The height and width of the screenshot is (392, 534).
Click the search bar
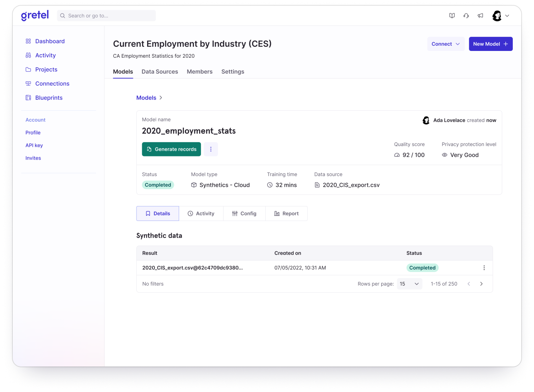[x=106, y=16]
